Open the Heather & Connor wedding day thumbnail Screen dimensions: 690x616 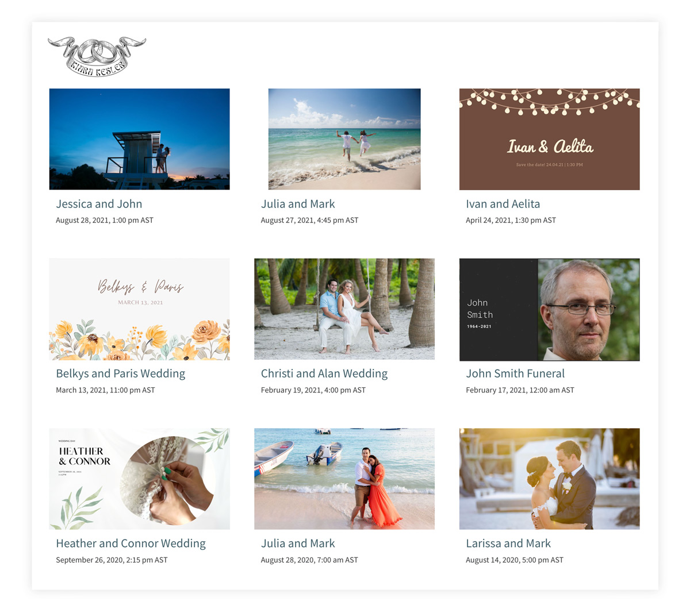(140, 479)
